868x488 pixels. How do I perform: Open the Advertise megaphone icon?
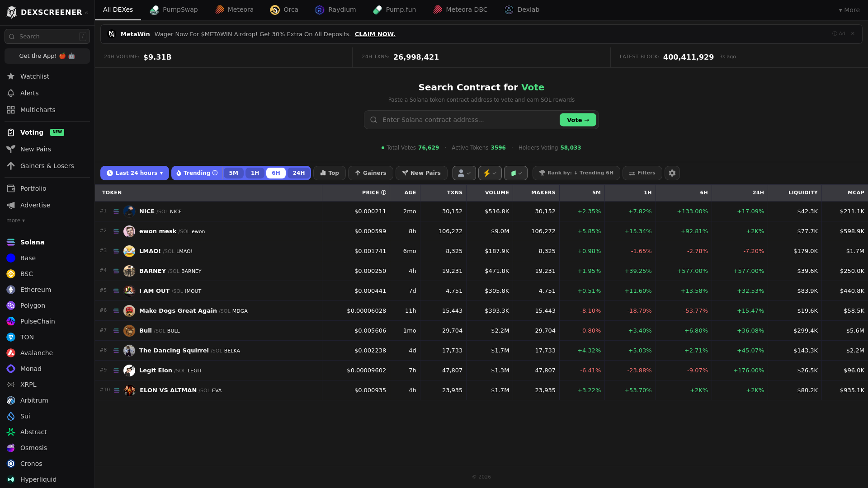coord(11,205)
